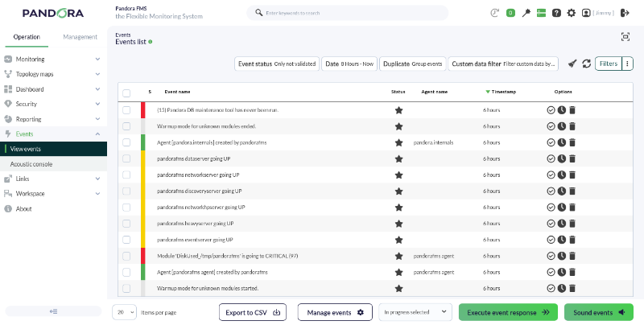
Task: Open the Filters button
Action: (x=609, y=64)
